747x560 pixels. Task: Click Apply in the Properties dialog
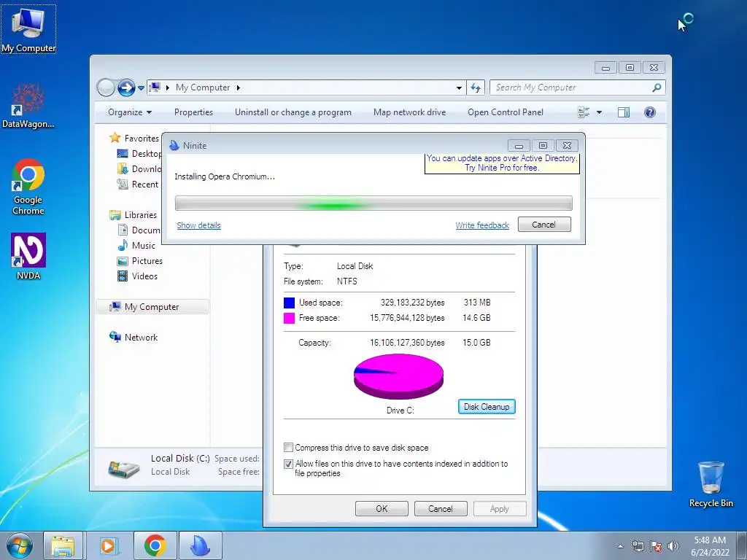(x=500, y=508)
